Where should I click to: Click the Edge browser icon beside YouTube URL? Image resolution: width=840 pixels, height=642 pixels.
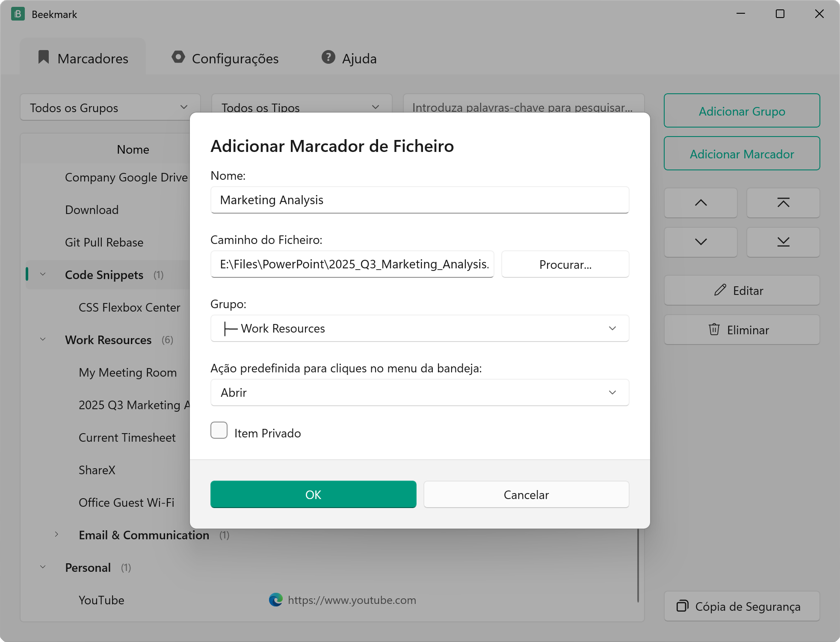coord(276,600)
